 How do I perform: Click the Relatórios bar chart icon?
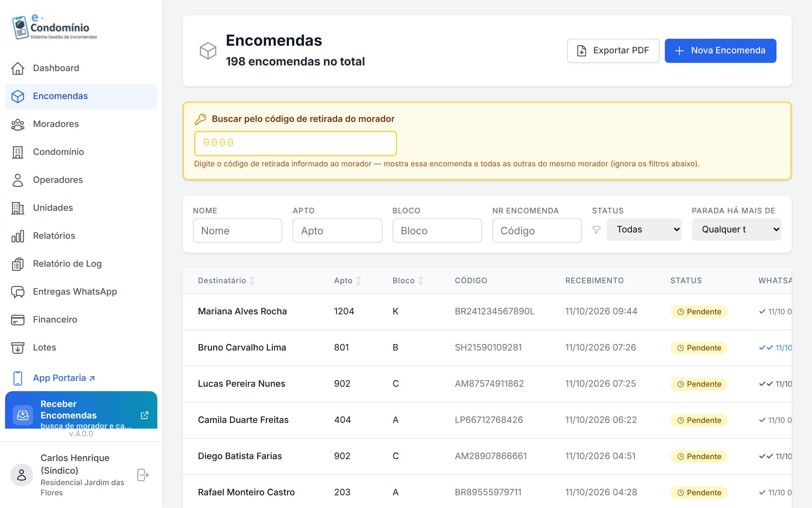18,236
